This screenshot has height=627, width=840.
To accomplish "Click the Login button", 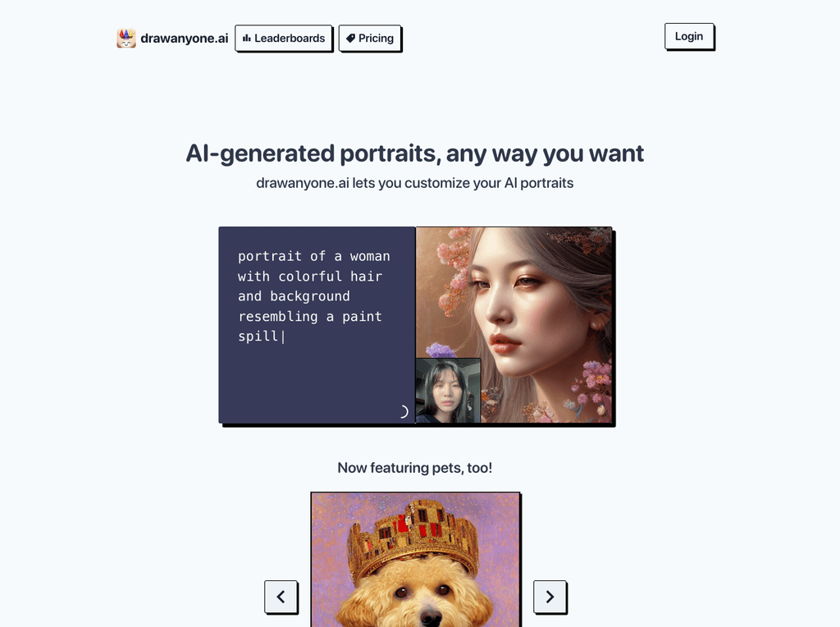I will point(689,36).
